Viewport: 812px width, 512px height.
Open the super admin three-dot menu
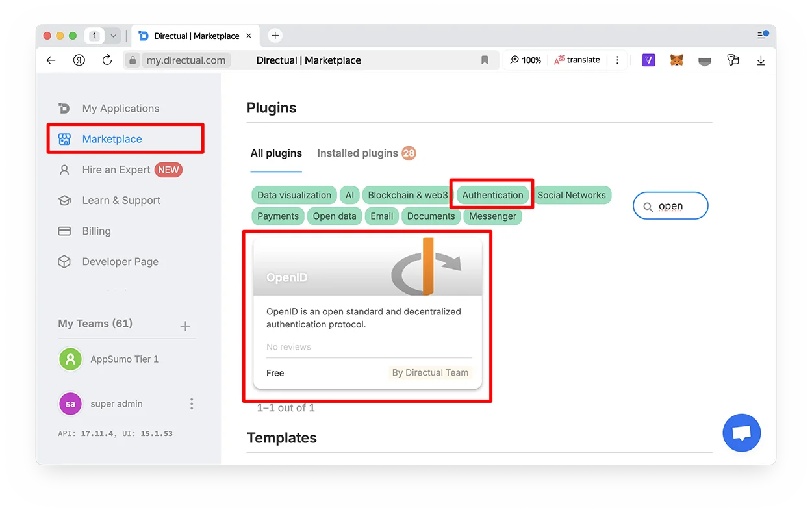tap(192, 403)
